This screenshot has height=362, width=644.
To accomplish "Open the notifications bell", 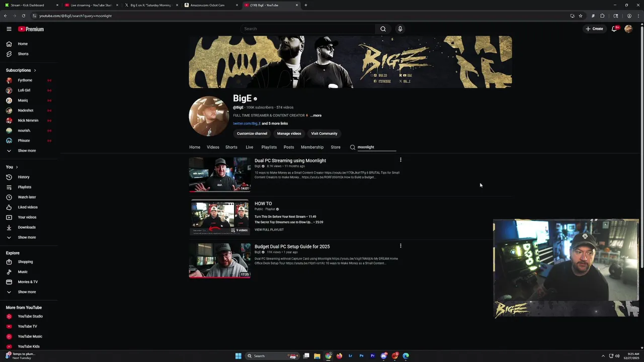I will tap(614, 29).
